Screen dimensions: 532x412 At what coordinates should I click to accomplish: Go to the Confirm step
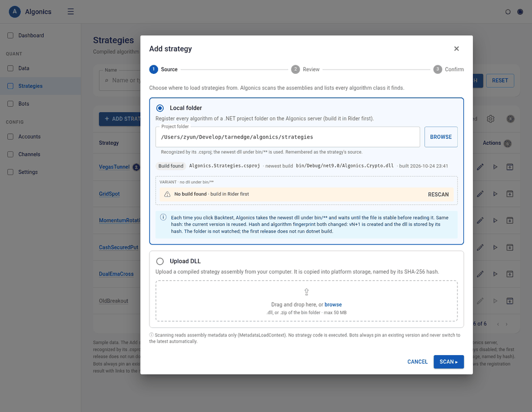click(x=448, y=70)
